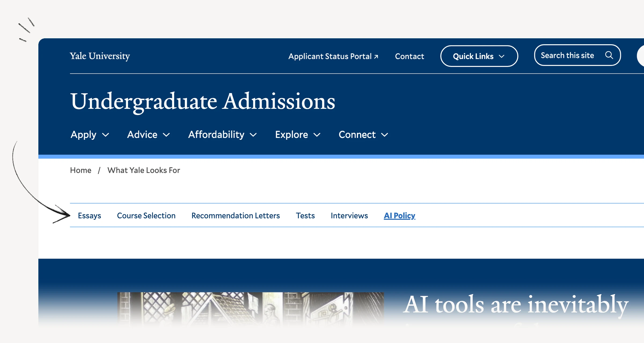Expand the Explore menu
The image size is (644, 343).
(298, 135)
